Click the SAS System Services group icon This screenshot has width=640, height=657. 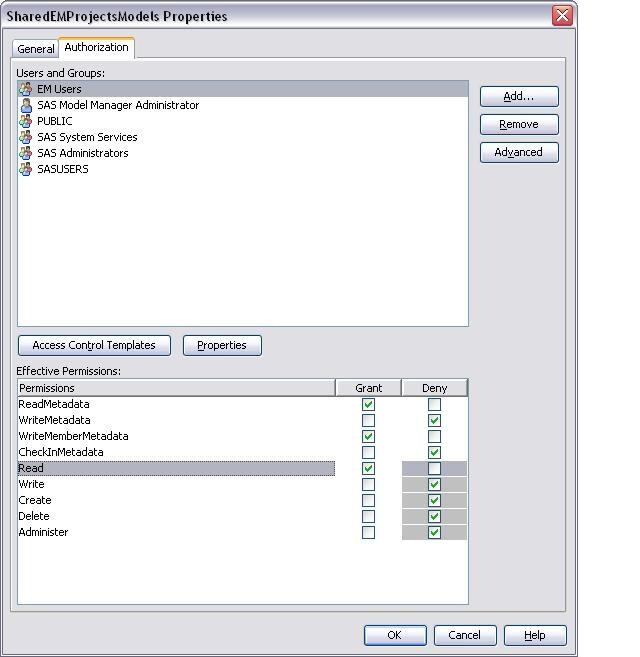click(26, 137)
